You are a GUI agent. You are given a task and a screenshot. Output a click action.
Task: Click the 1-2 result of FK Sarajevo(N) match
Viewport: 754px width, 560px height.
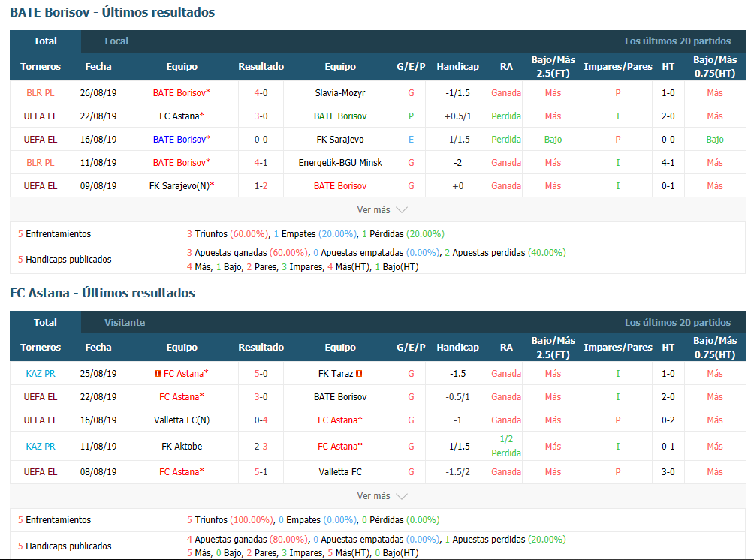pos(261,186)
